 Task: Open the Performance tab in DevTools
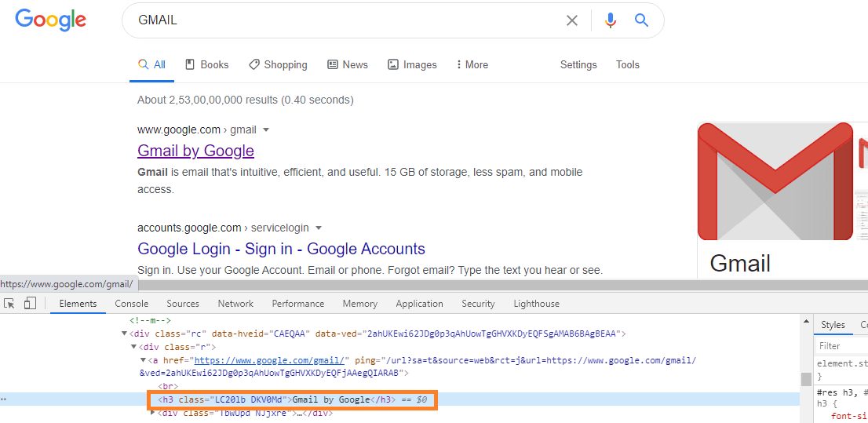pos(297,304)
